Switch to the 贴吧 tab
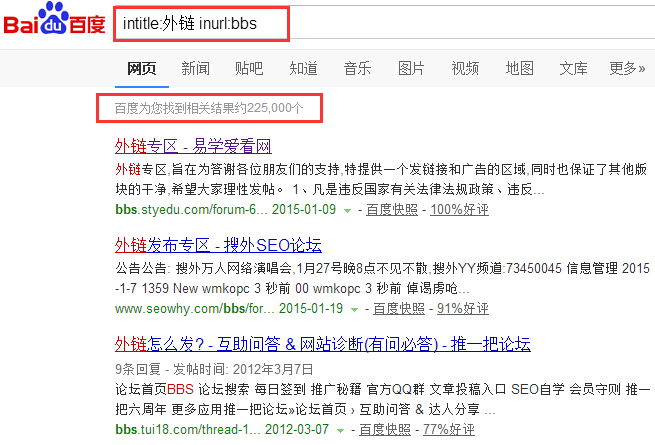 pos(249,69)
